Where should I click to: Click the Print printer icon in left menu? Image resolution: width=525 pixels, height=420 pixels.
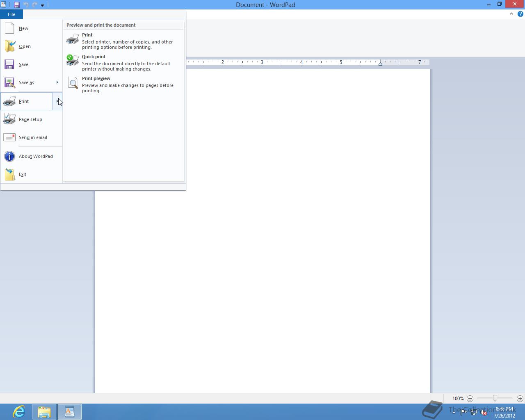[x=9, y=101]
